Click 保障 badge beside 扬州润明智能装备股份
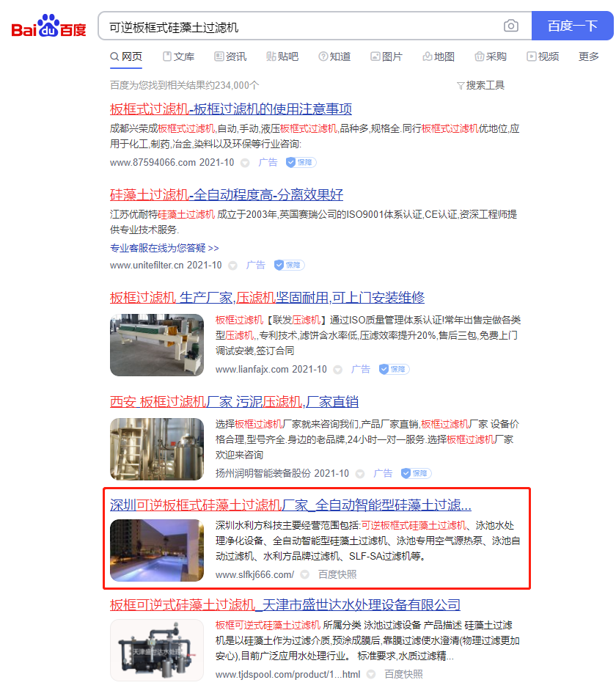Screen dimensions: 616x688 click(x=417, y=473)
